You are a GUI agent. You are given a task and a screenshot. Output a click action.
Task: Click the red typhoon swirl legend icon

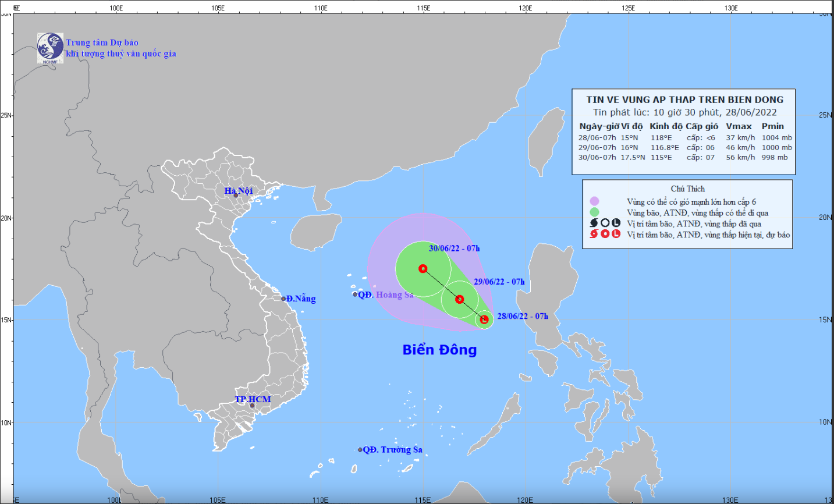tap(594, 234)
